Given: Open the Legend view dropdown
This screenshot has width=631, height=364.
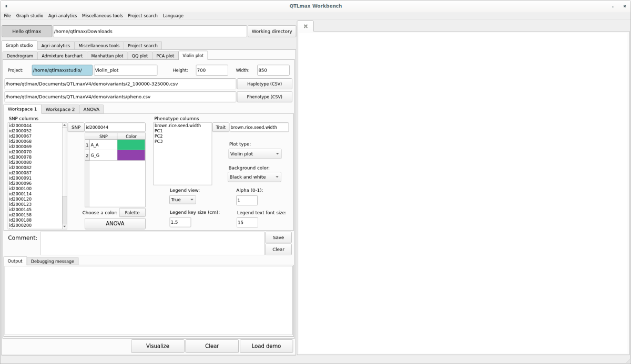Looking at the screenshot, I should pyautogui.click(x=182, y=200).
